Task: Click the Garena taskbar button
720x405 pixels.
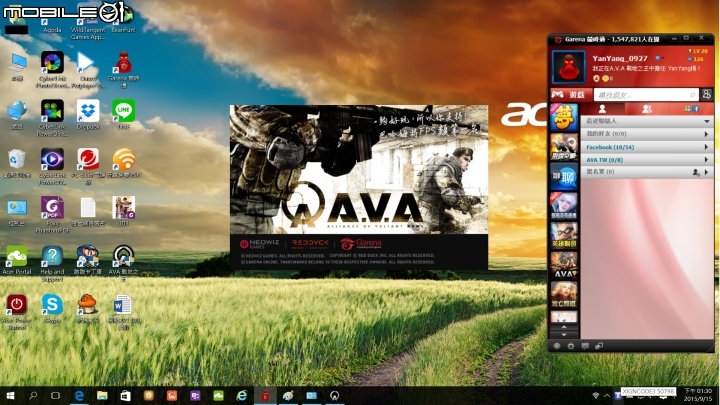Action: point(265,395)
